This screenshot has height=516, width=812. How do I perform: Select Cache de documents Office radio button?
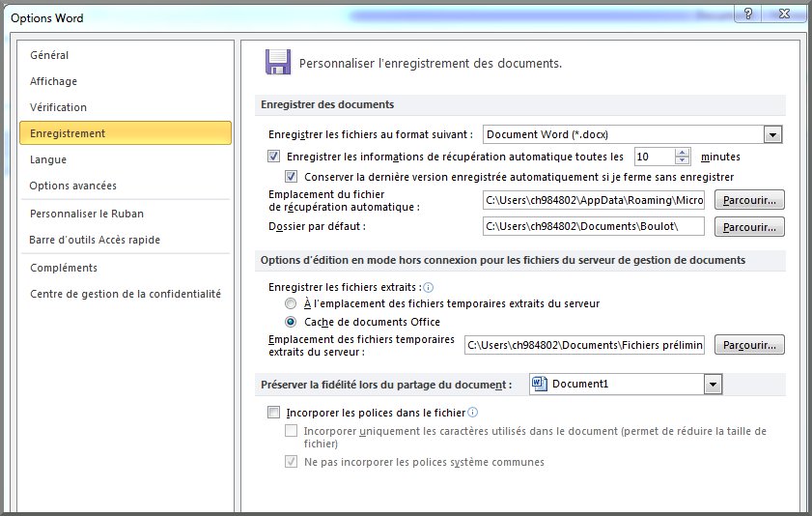292,322
